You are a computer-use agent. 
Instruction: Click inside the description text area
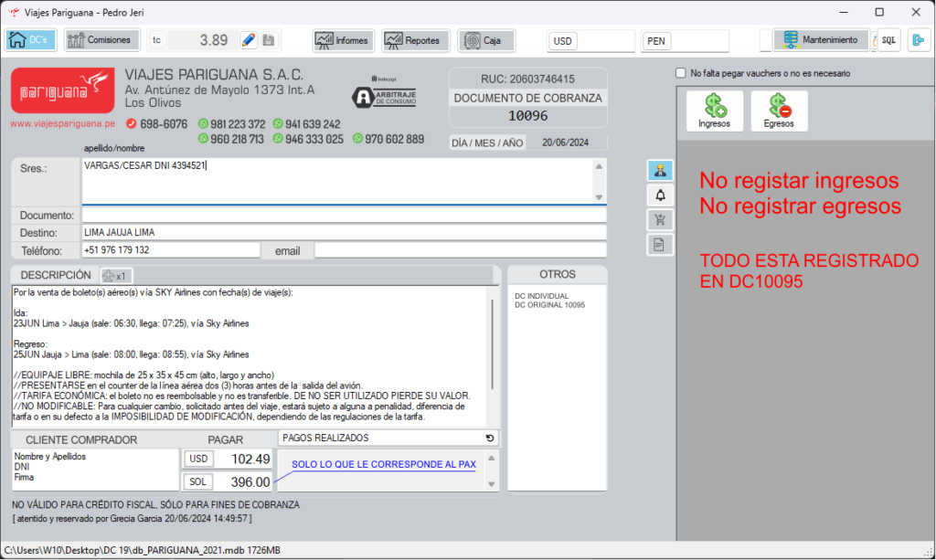click(x=250, y=356)
